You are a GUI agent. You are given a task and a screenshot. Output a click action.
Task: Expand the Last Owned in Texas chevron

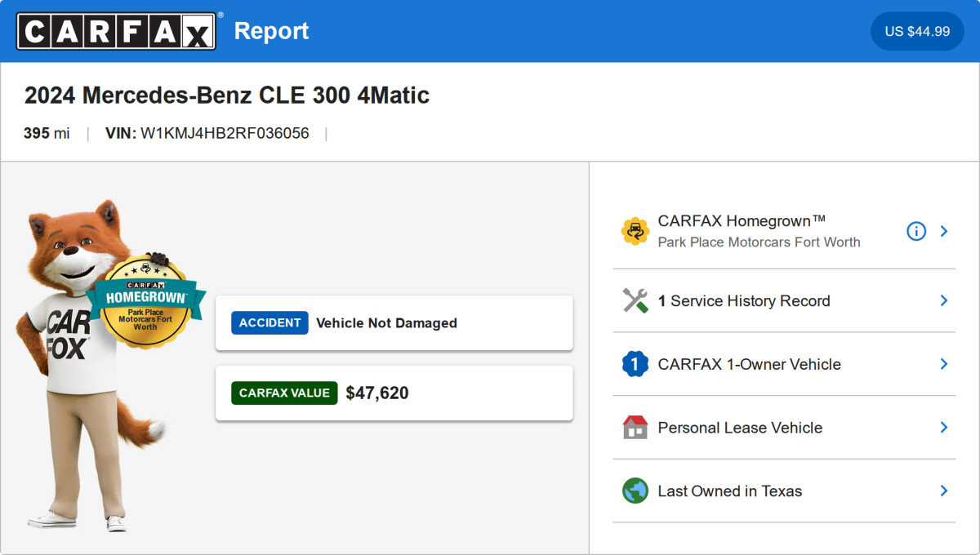944,491
